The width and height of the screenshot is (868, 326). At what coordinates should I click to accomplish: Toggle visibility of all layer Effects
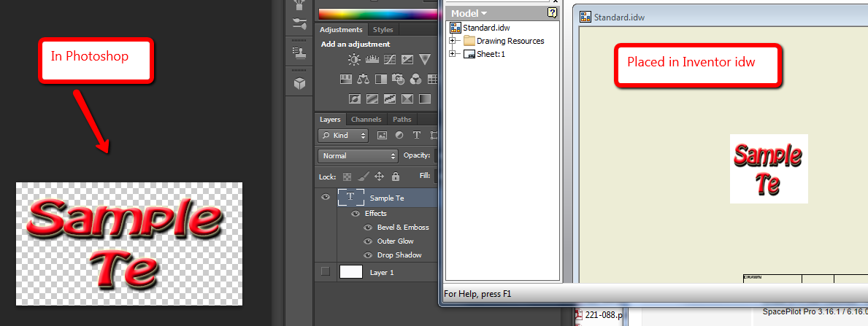point(356,214)
